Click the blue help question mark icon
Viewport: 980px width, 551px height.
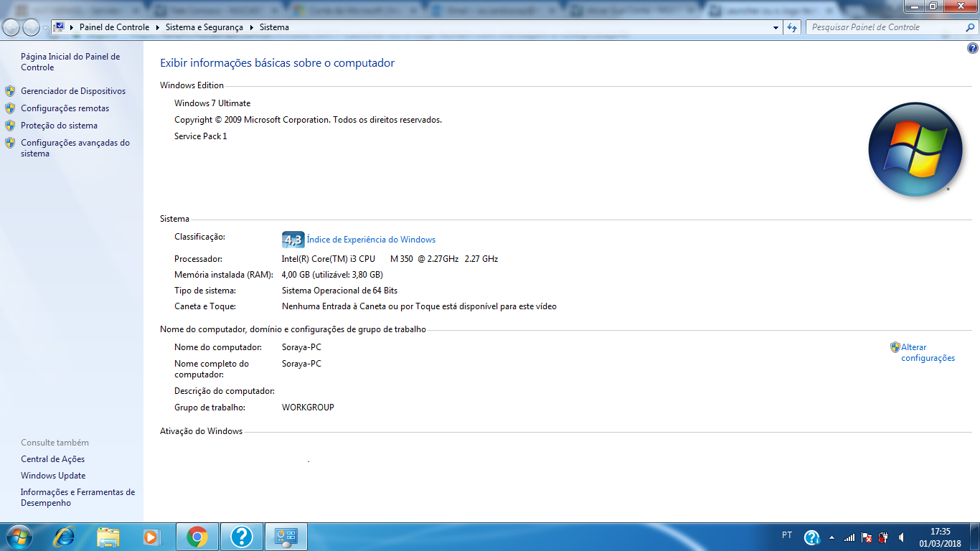[973, 49]
